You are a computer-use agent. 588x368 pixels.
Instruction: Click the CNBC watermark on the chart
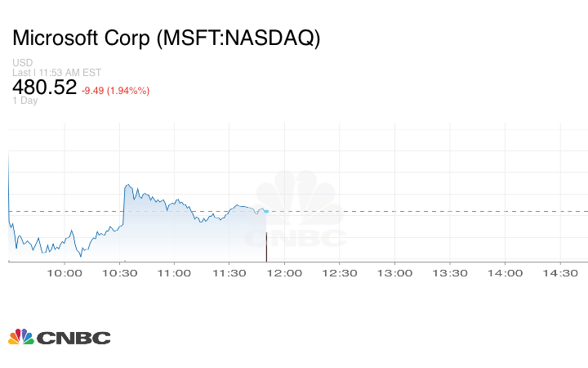click(x=297, y=213)
